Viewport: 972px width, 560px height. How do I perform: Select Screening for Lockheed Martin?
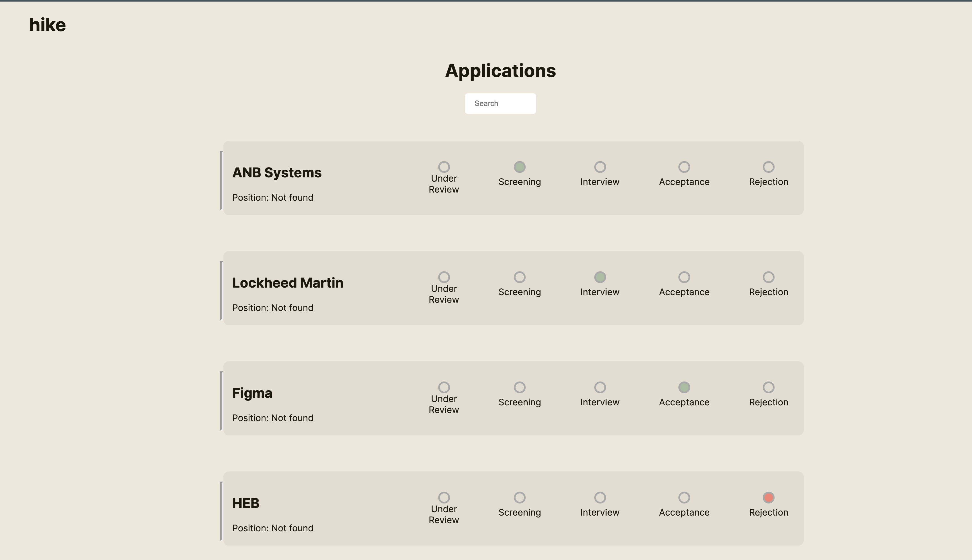click(519, 277)
